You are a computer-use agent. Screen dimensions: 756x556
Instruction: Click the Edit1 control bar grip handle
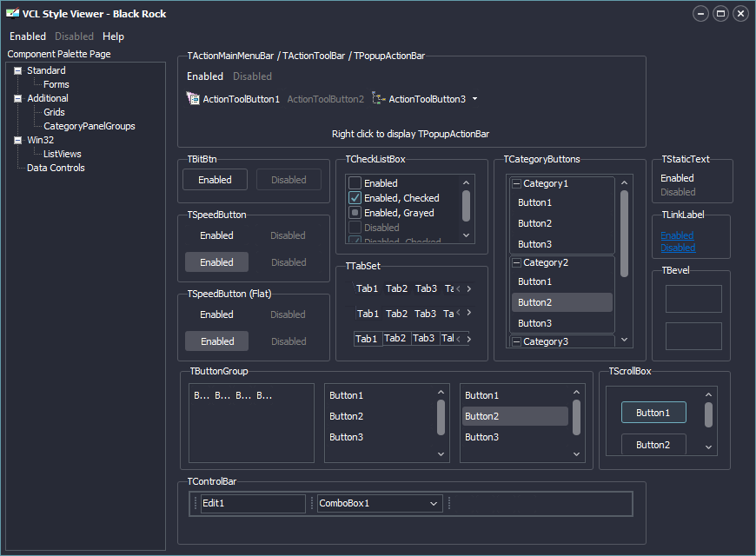pyautogui.click(x=196, y=503)
